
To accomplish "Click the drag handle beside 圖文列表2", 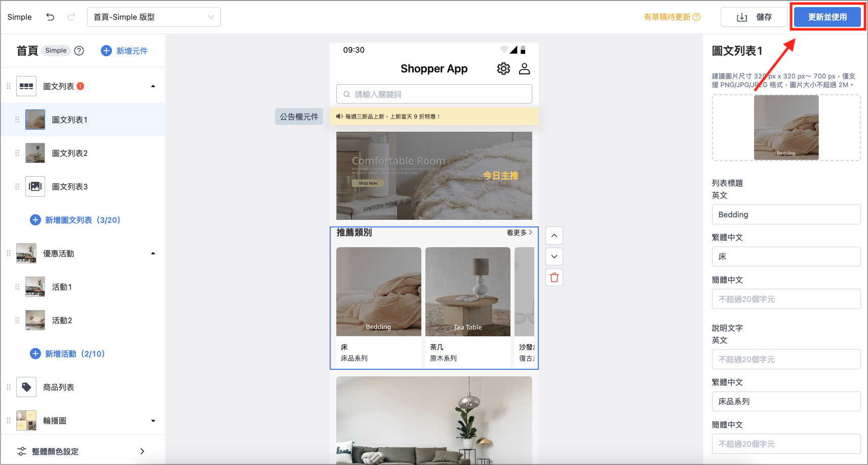I will [x=17, y=153].
